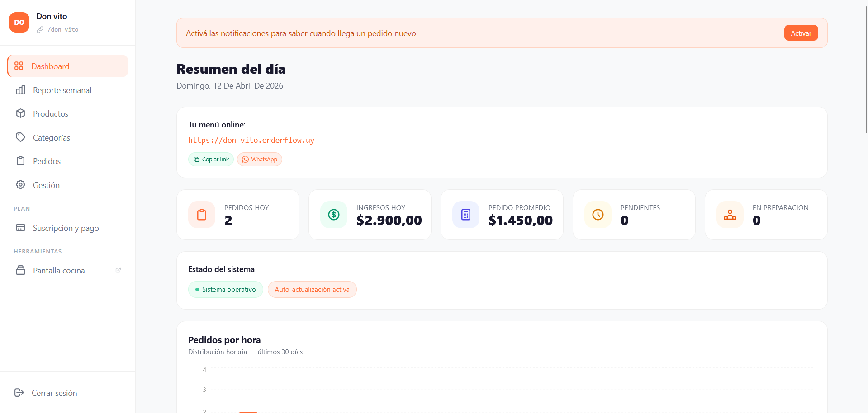
Task: Click the Categorías tag icon
Action: [20, 137]
